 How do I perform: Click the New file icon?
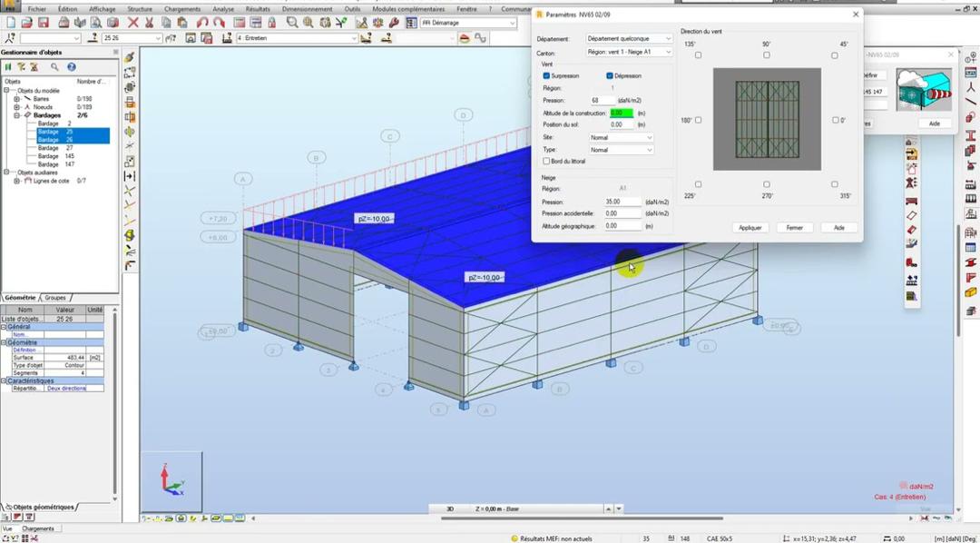(x=11, y=23)
